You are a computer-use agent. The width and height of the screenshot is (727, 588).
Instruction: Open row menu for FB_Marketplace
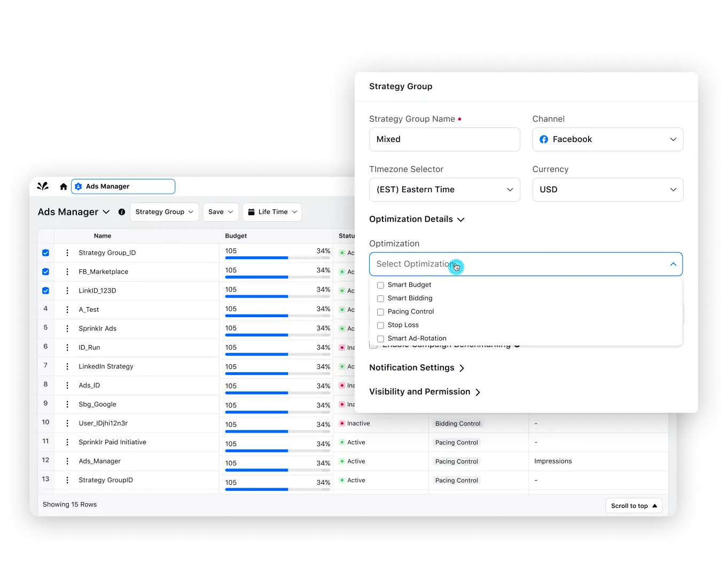tap(67, 272)
